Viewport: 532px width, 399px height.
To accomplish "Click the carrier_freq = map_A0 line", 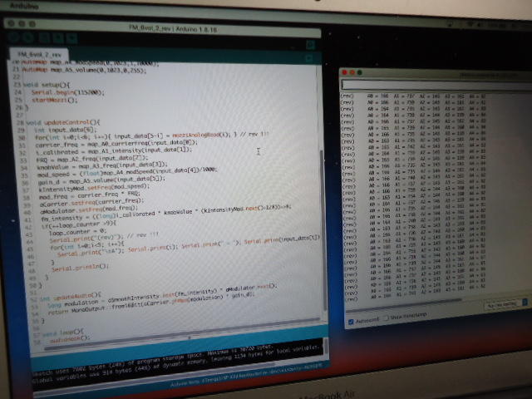I will (x=116, y=144).
